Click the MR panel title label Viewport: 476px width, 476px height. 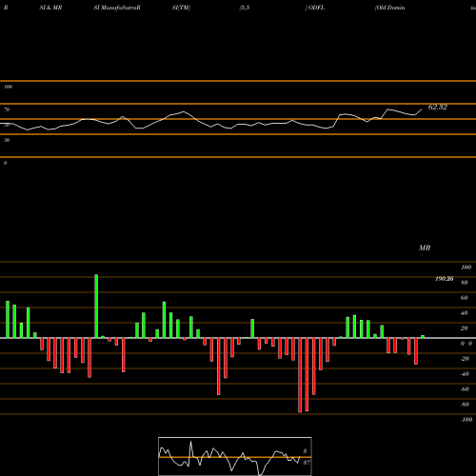click(x=425, y=248)
